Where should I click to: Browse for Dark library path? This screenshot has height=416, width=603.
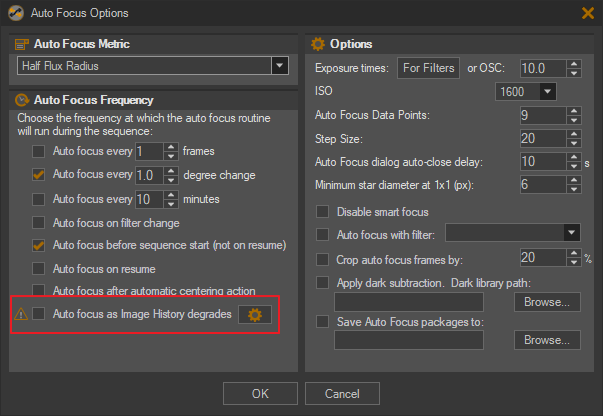tap(547, 302)
